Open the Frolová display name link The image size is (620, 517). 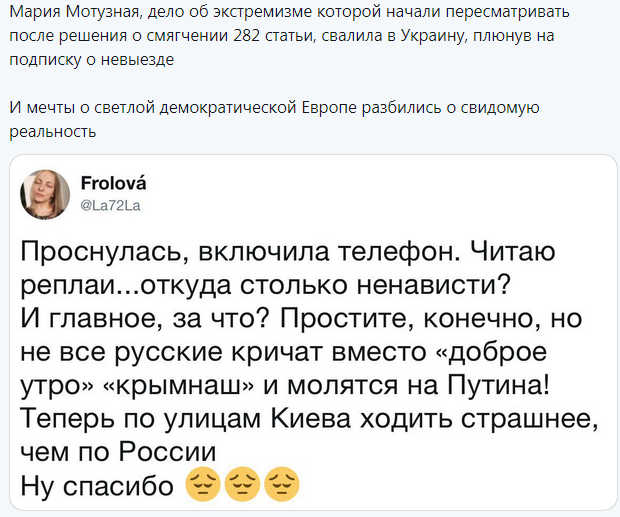pos(112,184)
